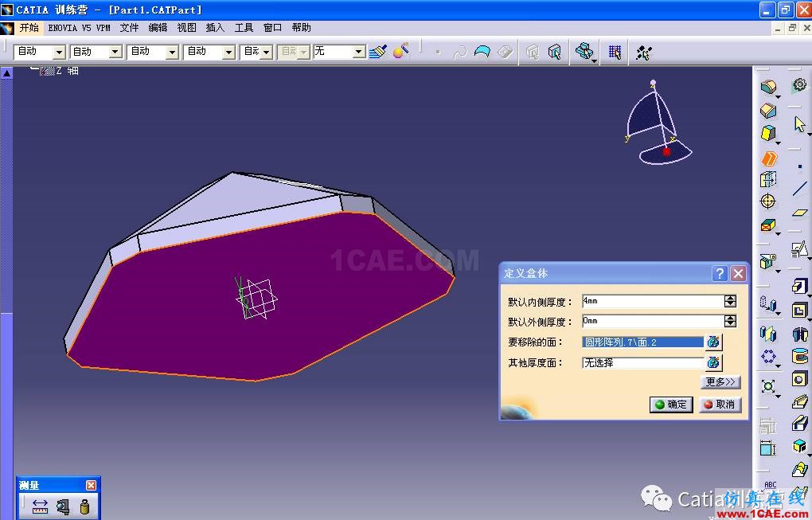Open the narrow fifth 自动 dropdown
Viewport: 812px width, 520px height.
266,52
